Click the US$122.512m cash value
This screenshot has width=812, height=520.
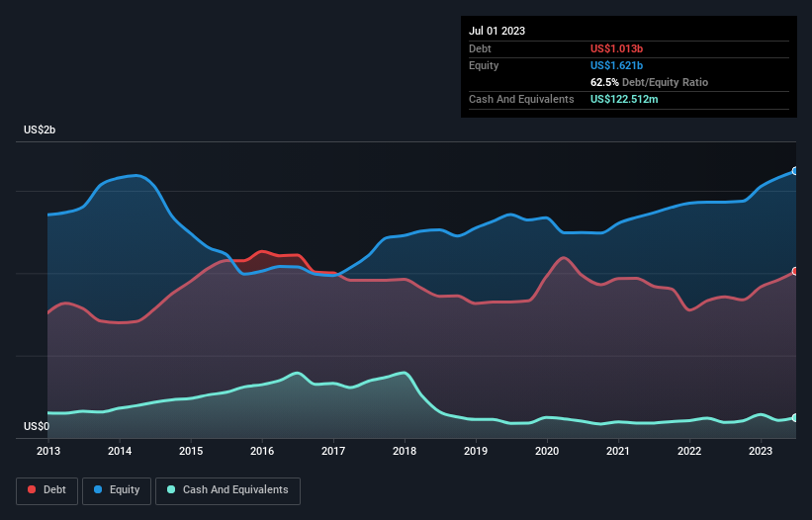624,99
